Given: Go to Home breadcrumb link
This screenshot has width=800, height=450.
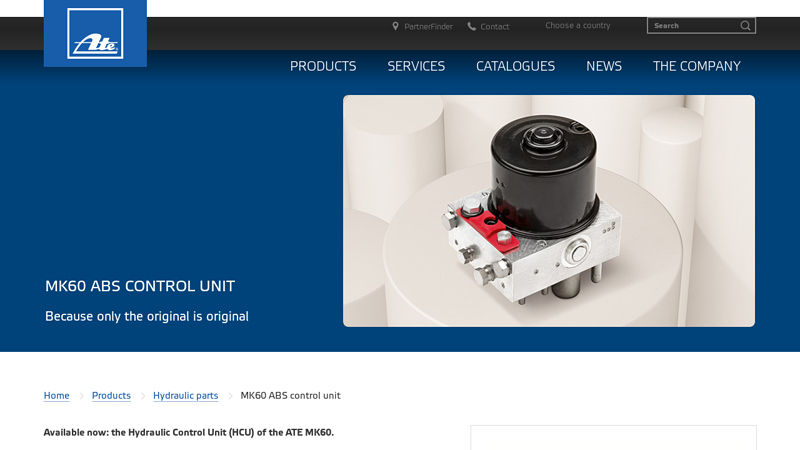Looking at the screenshot, I should click(x=56, y=395).
